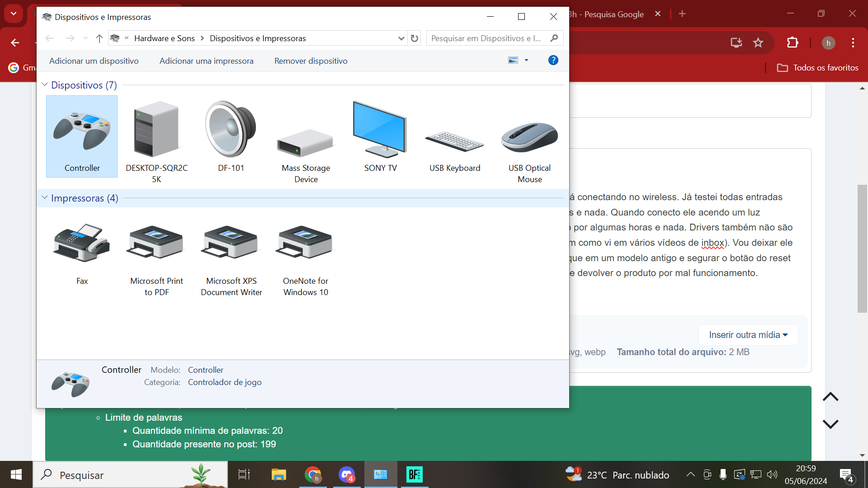The height and width of the screenshot is (488, 868).
Task: Click Remover dispositivo
Action: [311, 61]
